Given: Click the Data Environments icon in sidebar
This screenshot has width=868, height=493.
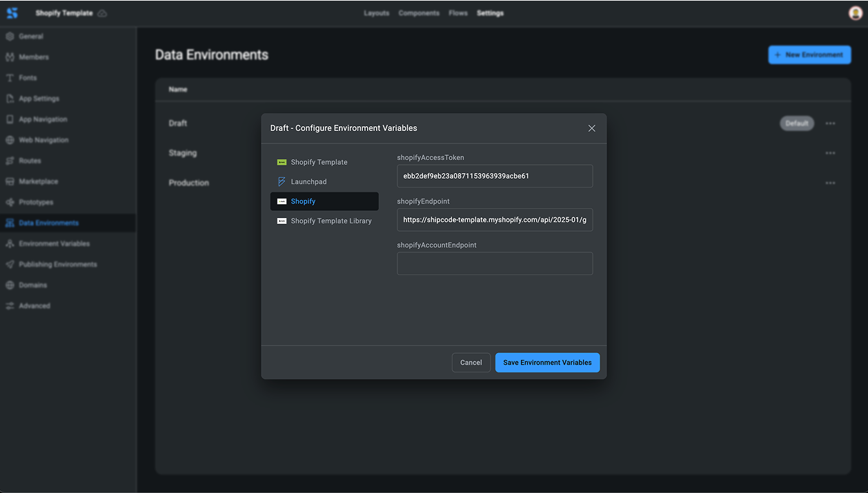Looking at the screenshot, I should pos(10,223).
